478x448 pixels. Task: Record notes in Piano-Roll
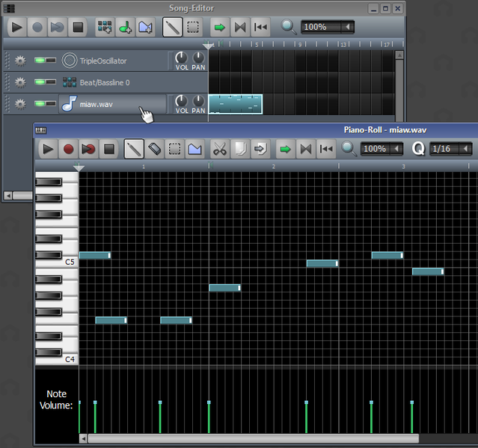(x=68, y=150)
